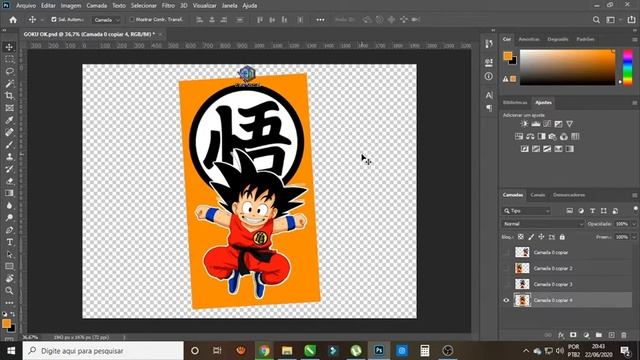Add a Levels adjustment

coord(536,124)
